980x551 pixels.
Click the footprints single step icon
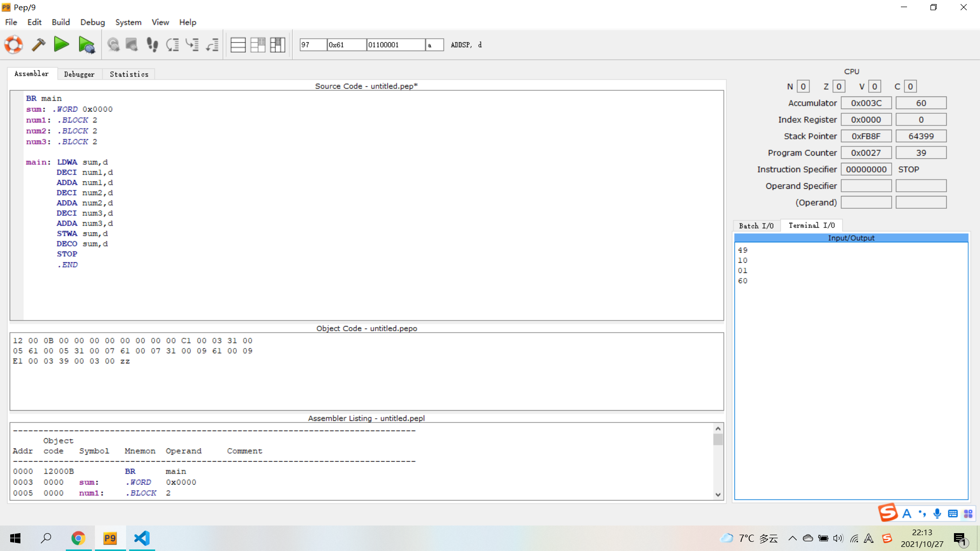click(x=152, y=45)
